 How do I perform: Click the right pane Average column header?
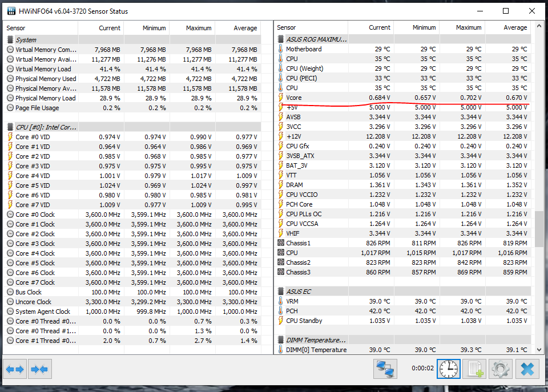(x=508, y=27)
